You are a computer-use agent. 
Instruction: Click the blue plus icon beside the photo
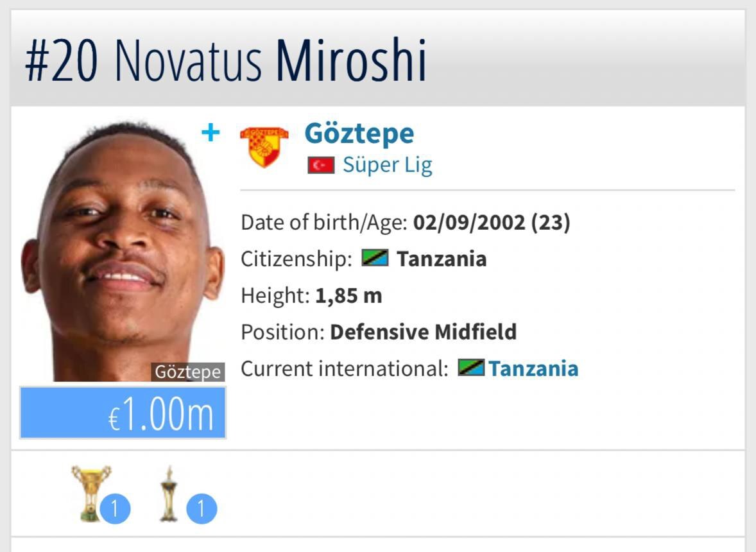click(210, 133)
